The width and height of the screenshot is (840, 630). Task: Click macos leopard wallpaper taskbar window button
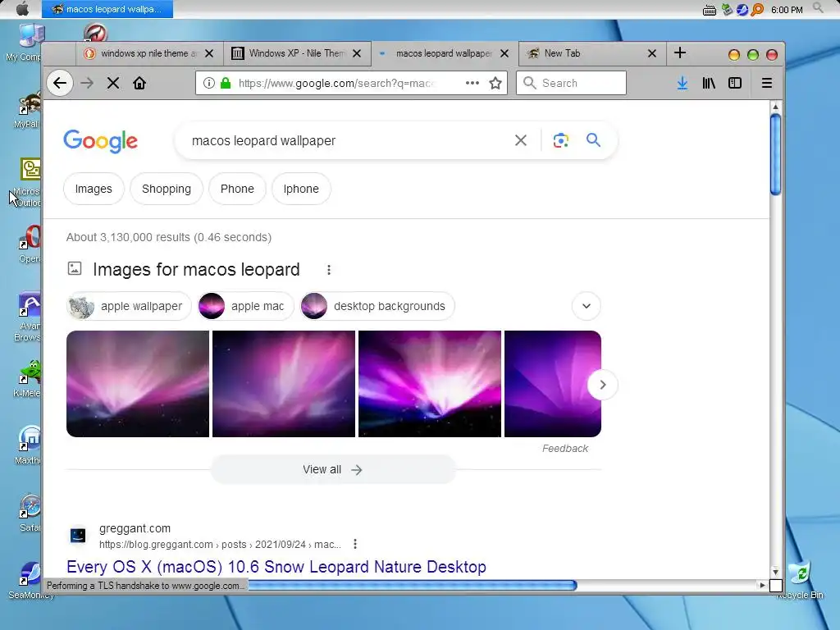pyautogui.click(x=107, y=9)
